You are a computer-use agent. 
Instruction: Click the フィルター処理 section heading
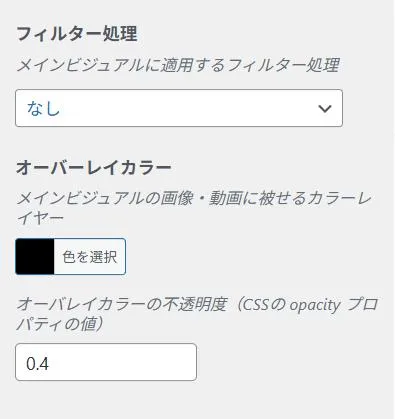(77, 34)
